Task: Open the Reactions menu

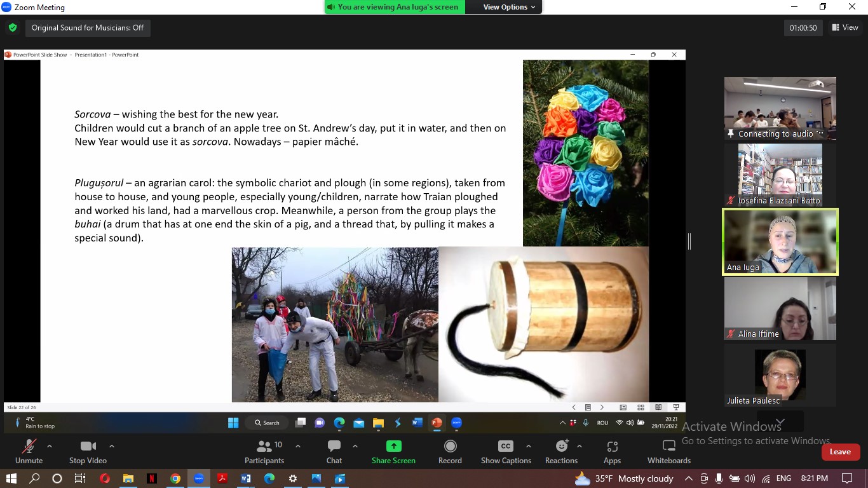Action: click(561, 452)
